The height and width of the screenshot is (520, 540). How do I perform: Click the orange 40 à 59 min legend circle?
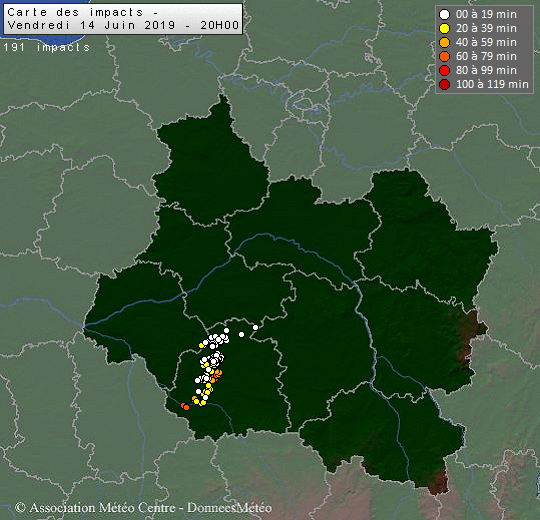444,42
